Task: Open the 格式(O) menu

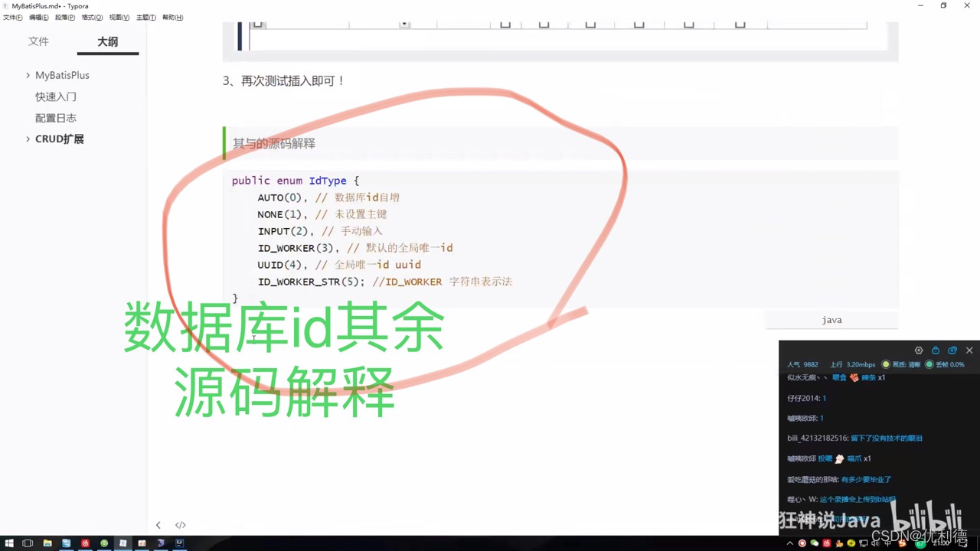Action: [92, 18]
